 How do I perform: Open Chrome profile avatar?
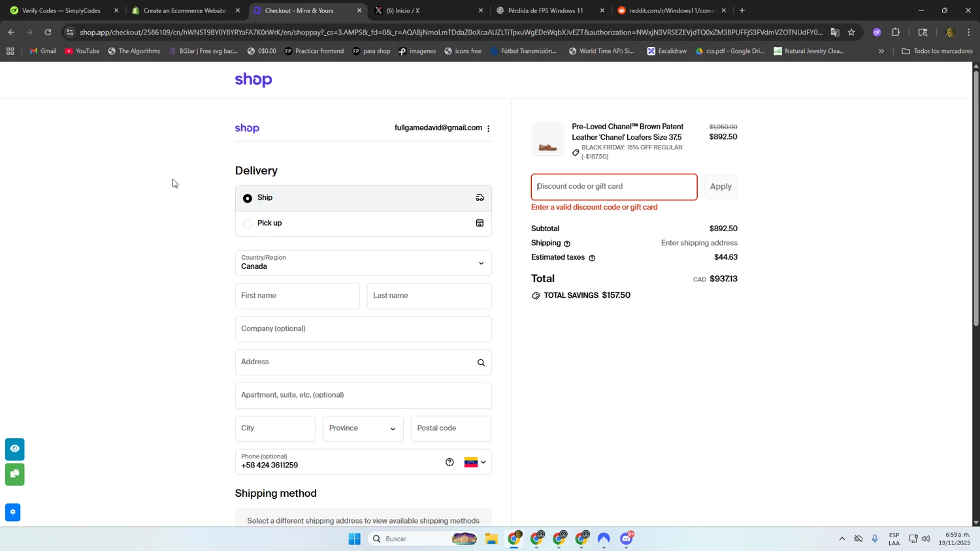(950, 32)
